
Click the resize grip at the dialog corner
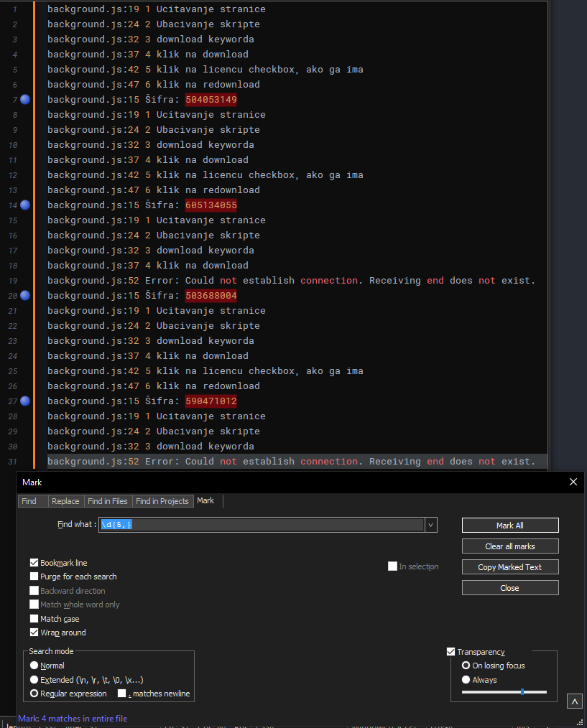[580, 722]
